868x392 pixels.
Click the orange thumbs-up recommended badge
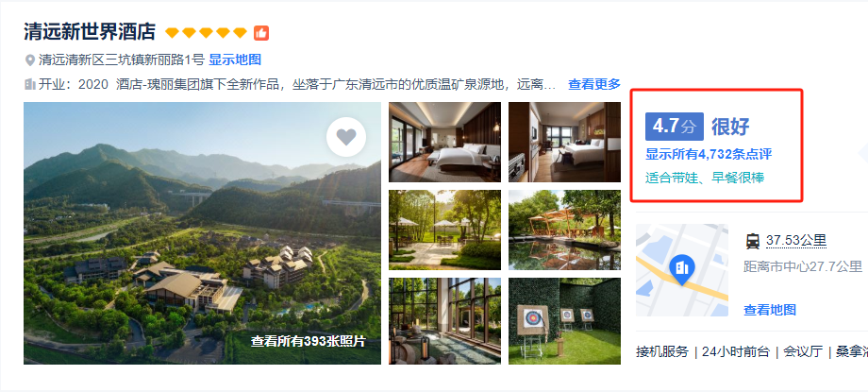(261, 33)
